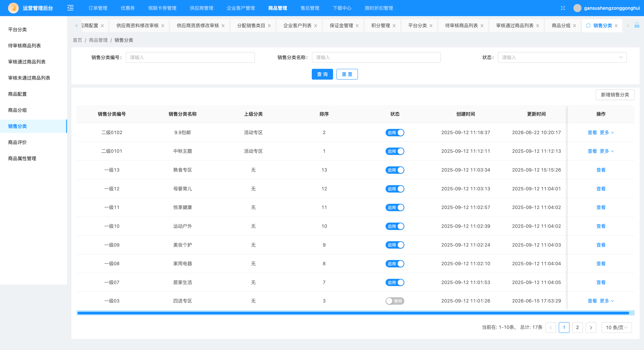Enable the disabled 四送专区 switch

pyautogui.click(x=395, y=301)
